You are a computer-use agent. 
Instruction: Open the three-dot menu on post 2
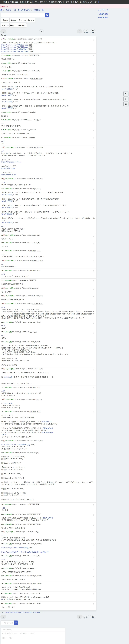point(94,56)
